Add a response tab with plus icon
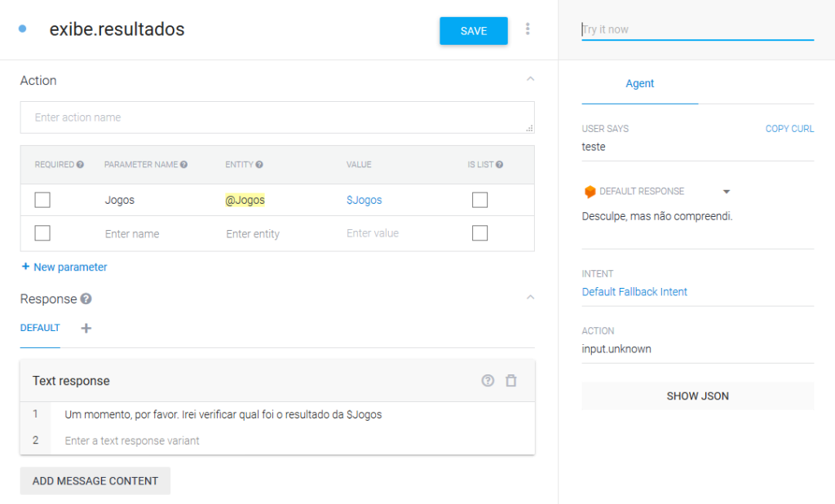The width and height of the screenshot is (835, 504). (86, 329)
